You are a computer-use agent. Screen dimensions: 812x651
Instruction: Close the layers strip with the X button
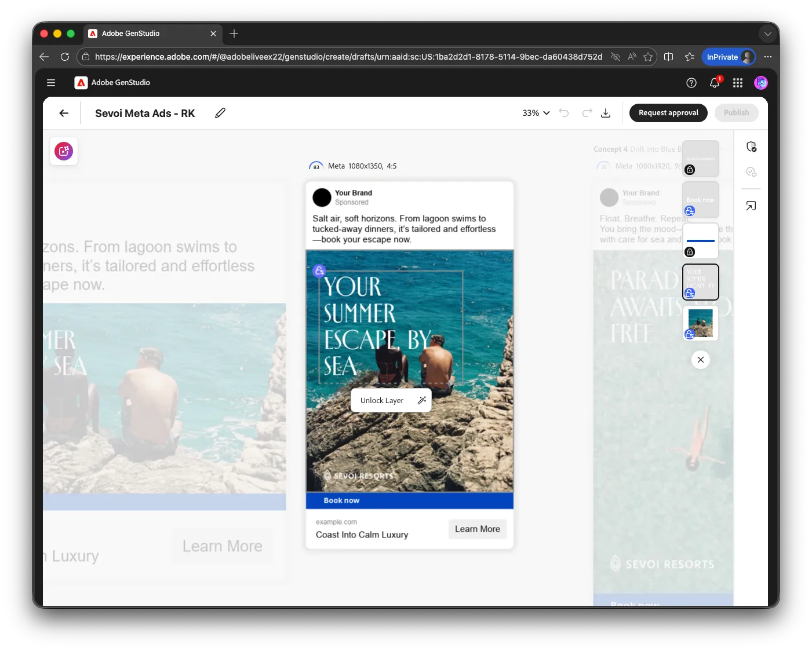click(701, 360)
